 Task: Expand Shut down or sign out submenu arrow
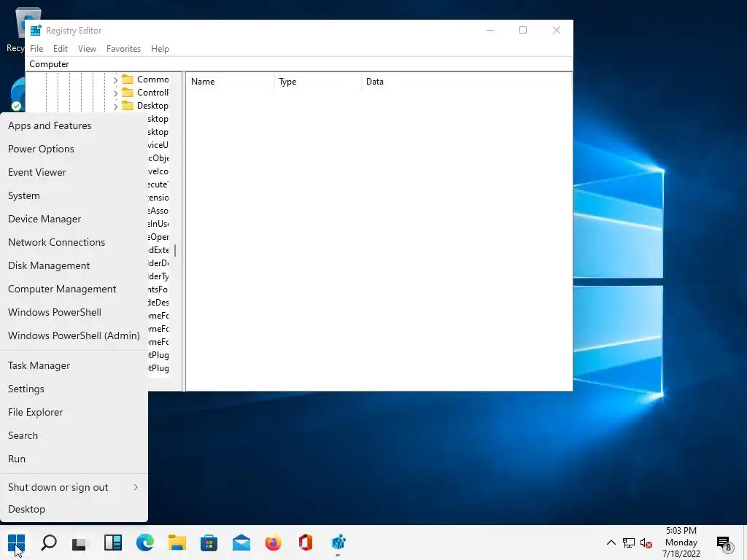(x=136, y=487)
